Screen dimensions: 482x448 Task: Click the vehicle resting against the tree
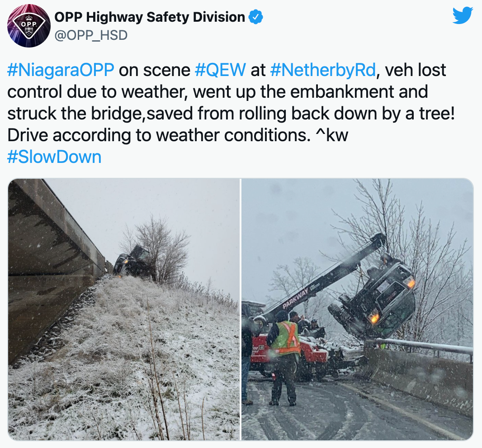tap(132, 262)
